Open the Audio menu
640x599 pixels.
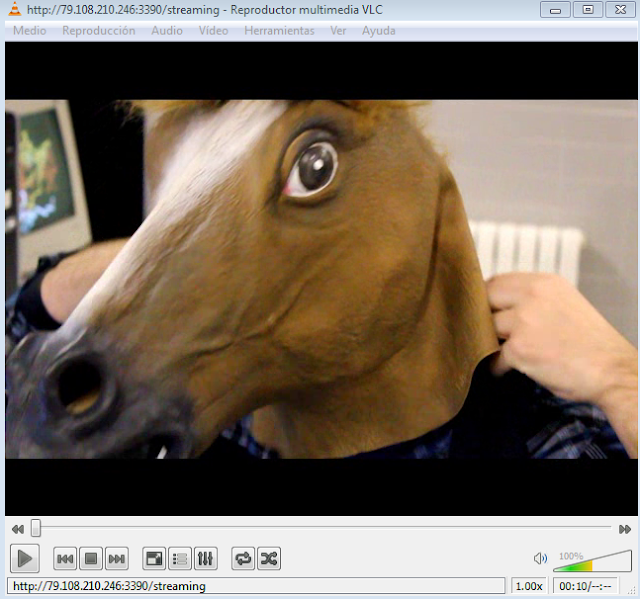tap(167, 31)
